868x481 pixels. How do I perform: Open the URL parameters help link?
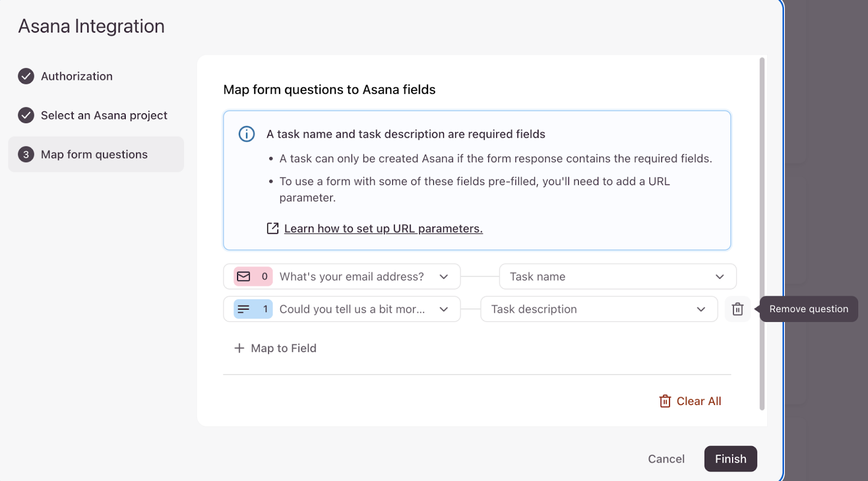383,229
